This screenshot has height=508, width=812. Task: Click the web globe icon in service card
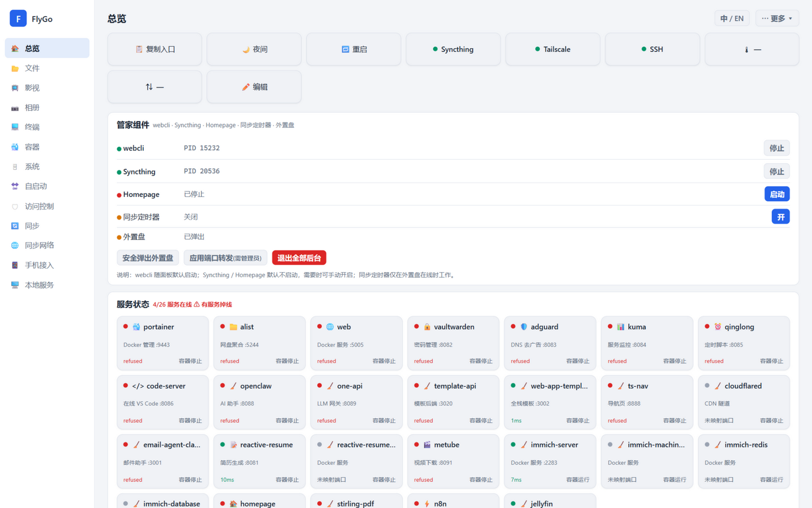[x=330, y=327]
